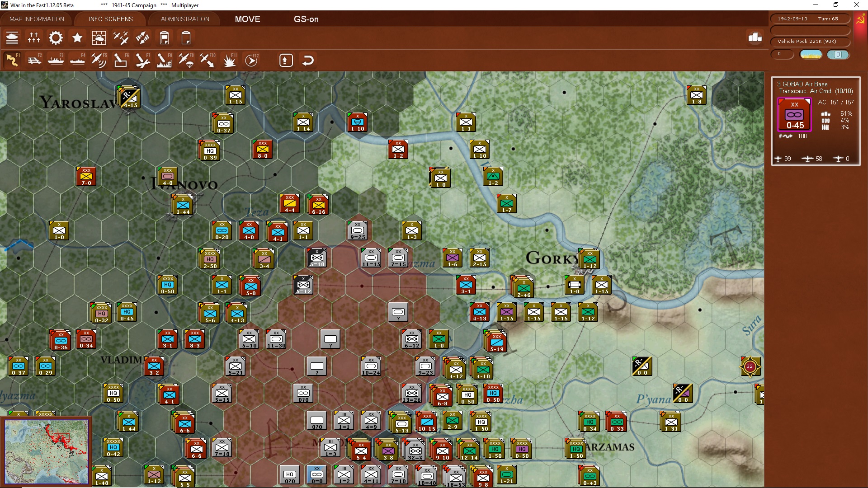Select the 1-7 green unit counter
The width and height of the screenshot is (868, 488).
[507, 203]
